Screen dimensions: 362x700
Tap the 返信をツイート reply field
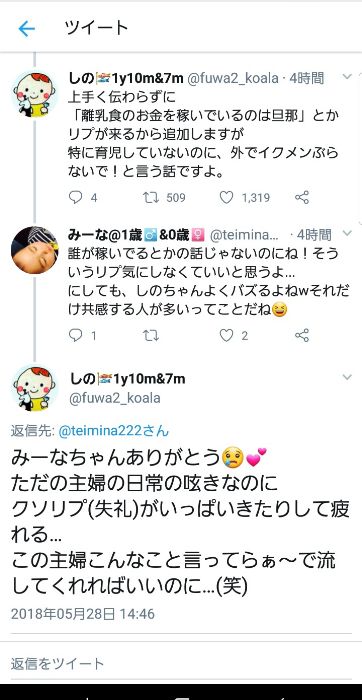[x=181, y=663]
